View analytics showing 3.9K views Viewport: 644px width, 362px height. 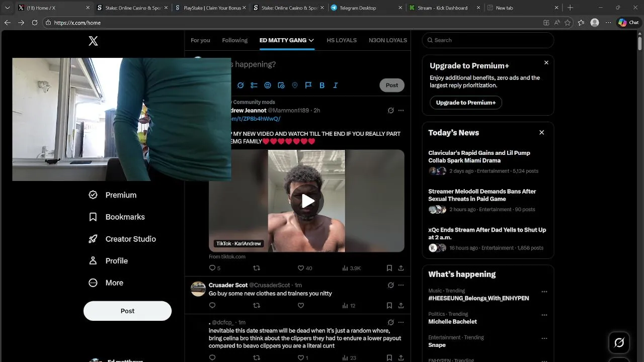[x=351, y=268]
